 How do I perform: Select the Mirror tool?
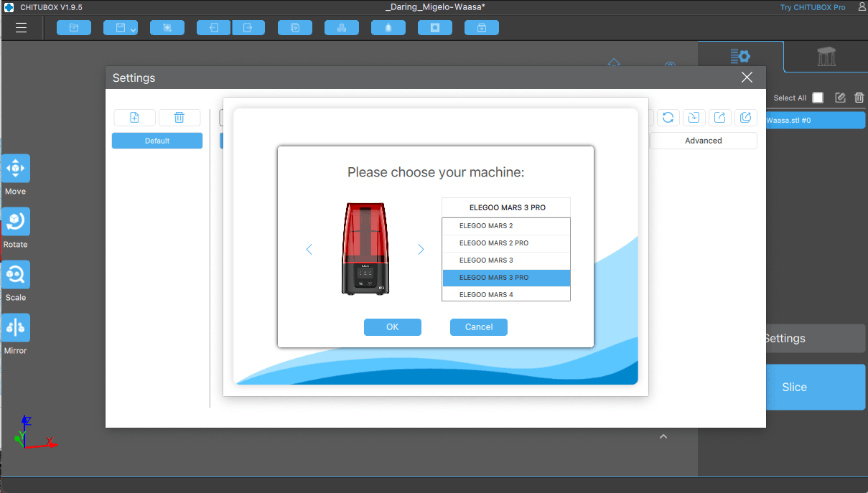(15, 328)
